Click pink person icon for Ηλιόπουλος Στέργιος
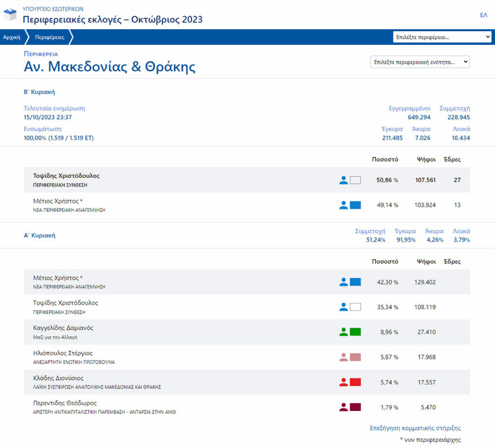The height and width of the screenshot is (448, 495). 344,358
